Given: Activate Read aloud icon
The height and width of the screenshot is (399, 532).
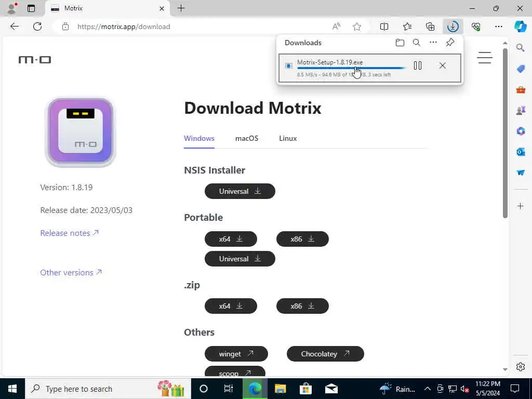Looking at the screenshot, I should pos(336,26).
